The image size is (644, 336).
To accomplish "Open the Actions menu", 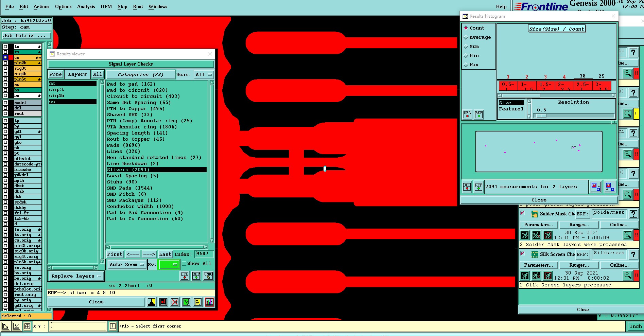I will pos(41,6).
